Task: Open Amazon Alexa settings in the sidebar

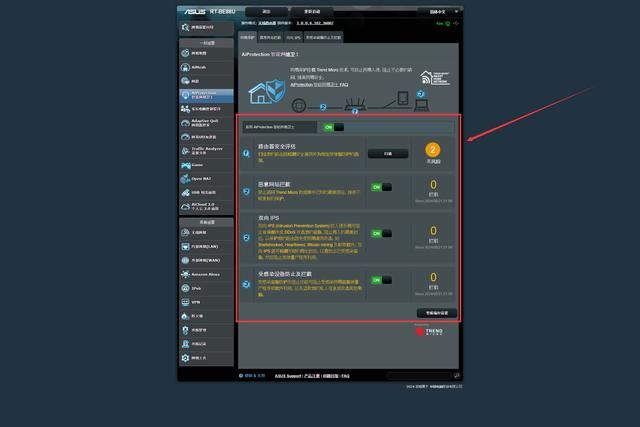Action: pos(205,273)
